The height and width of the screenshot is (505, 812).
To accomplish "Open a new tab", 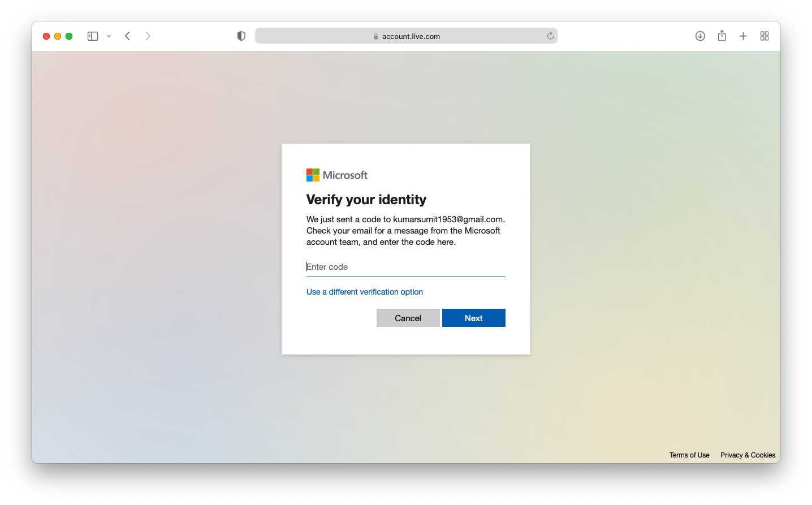I will [x=743, y=36].
